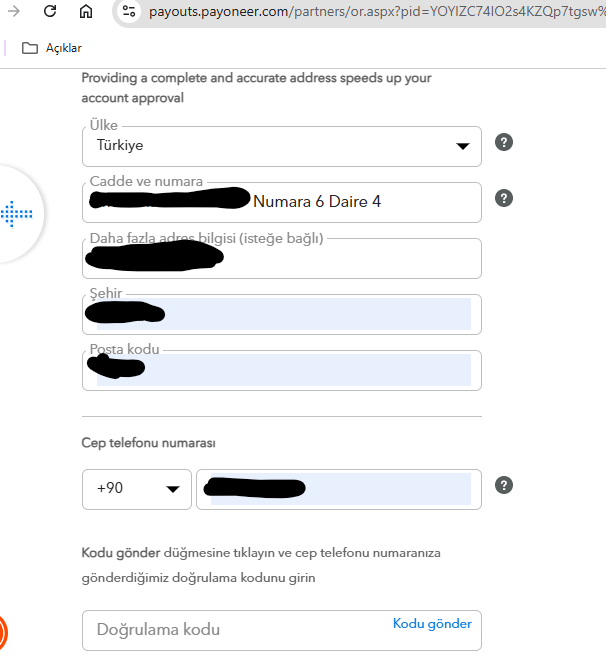Open help icon next to Ülke field

click(x=504, y=142)
